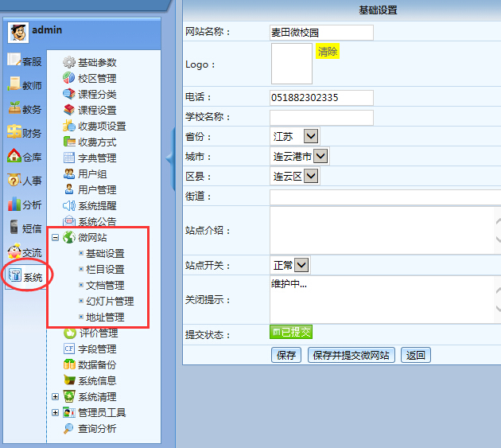501x448 pixels.
Task: Select the 交流 chat icon
Action: [x=14, y=251]
